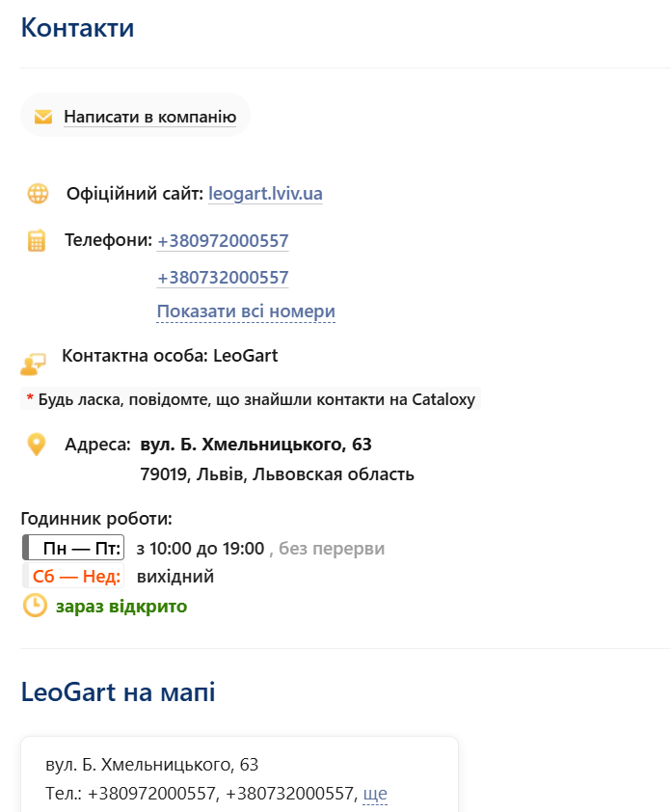Click the 'Контакти' section heading
The width and height of the screenshot is (671, 812).
click(x=77, y=28)
